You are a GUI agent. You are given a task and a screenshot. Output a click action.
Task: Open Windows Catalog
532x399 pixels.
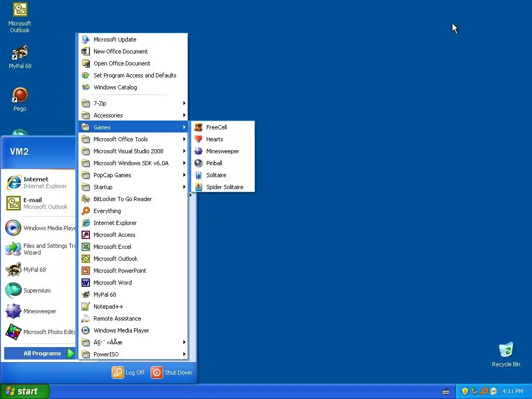coord(133,87)
